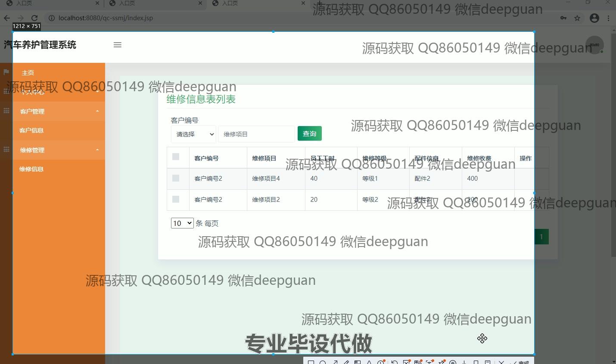This screenshot has width=616, height=364.
Task: Click the browser back arrow
Action: pyautogui.click(x=7, y=18)
